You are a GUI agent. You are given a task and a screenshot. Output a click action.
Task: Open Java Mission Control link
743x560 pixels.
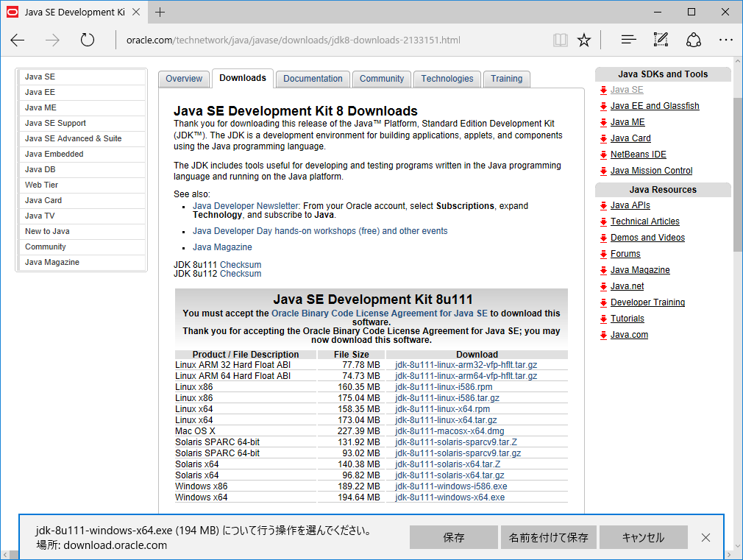click(x=651, y=171)
